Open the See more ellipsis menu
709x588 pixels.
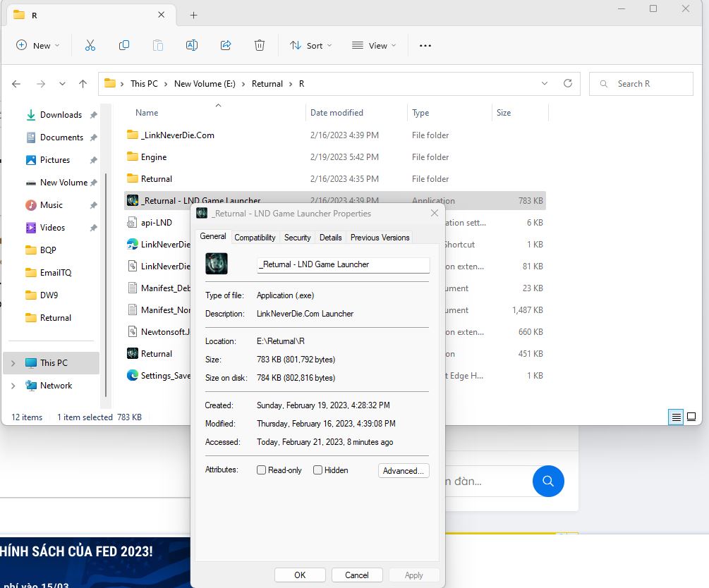click(x=425, y=46)
